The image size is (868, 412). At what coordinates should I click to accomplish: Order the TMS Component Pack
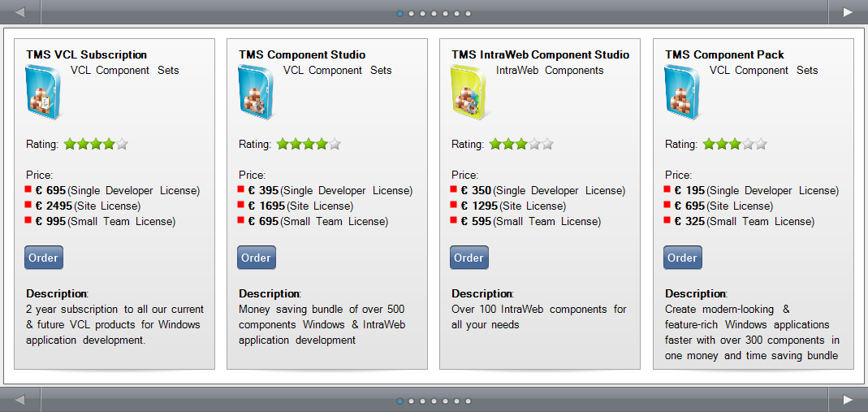point(683,258)
